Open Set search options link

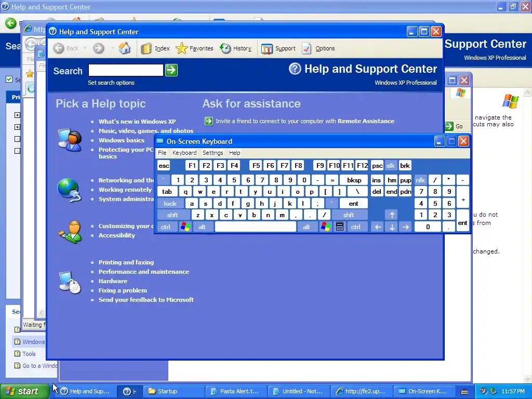click(x=111, y=83)
